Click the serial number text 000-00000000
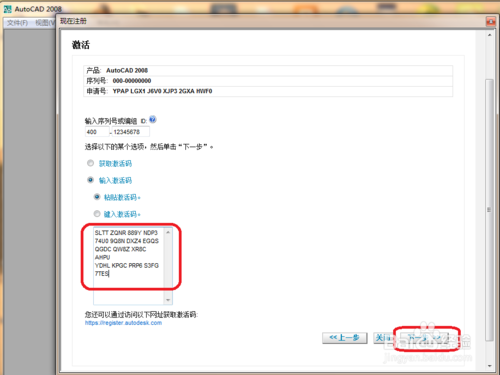This screenshot has width=500, height=375. [132, 81]
